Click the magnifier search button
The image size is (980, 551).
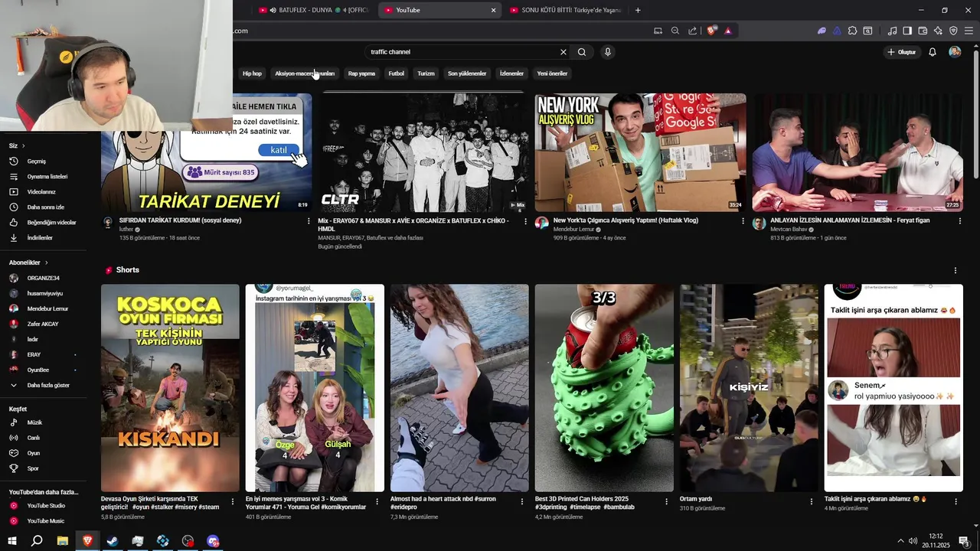coord(582,52)
